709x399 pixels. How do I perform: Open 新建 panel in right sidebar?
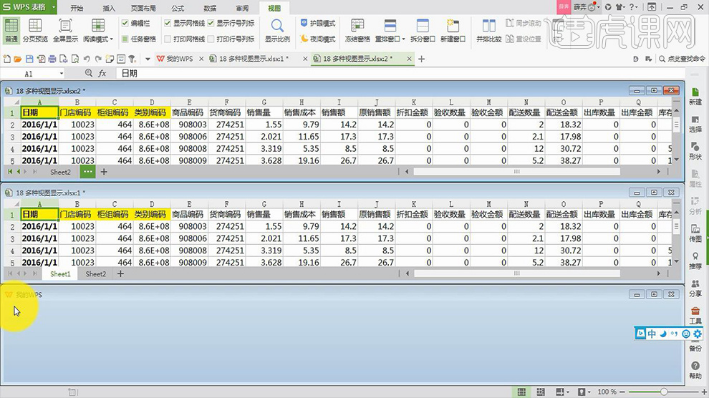point(695,96)
